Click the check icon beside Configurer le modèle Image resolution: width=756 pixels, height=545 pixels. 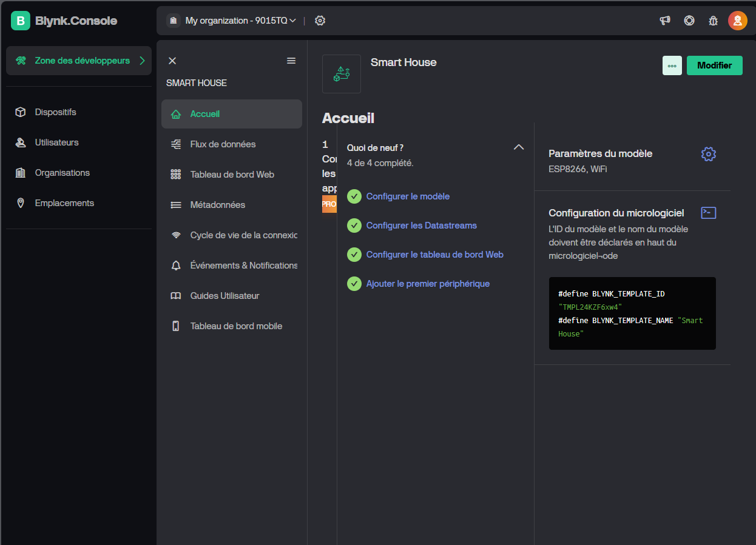(x=354, y=196)
